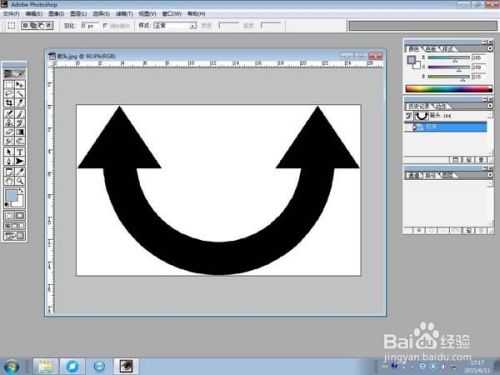Select the Hand tool

coord(9,181)
